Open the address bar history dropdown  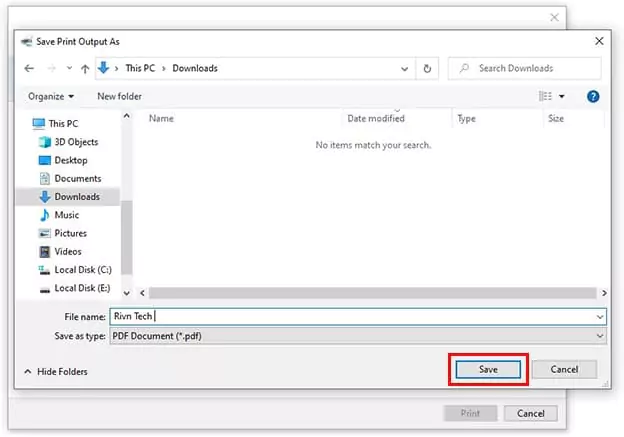404,69
